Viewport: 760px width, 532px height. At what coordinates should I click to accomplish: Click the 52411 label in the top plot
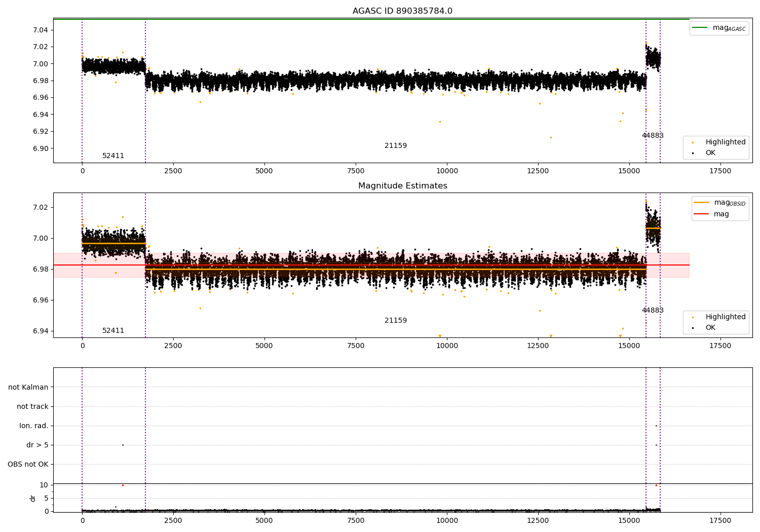[x=113, y=156]
